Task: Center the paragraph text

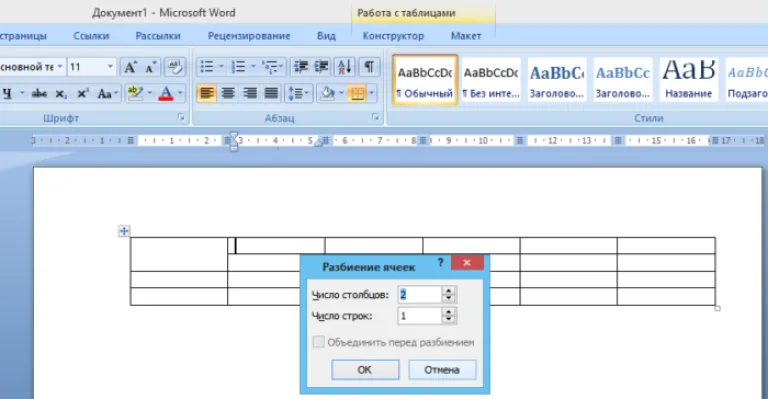Action: [x=228, y=93]
